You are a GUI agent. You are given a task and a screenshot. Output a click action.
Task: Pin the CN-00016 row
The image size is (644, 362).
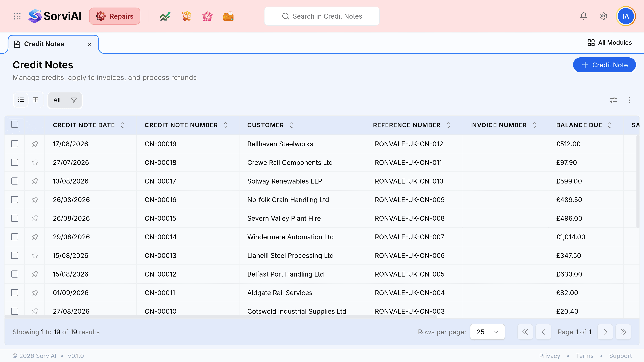click(35, 200)
